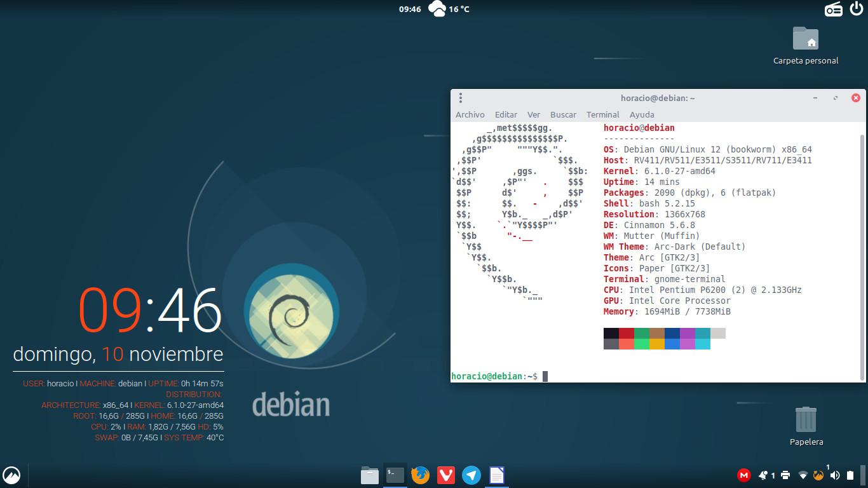Open Telegram from the taskbar
The width and height of the screenshot is (868, 488).
pos(471,475)
